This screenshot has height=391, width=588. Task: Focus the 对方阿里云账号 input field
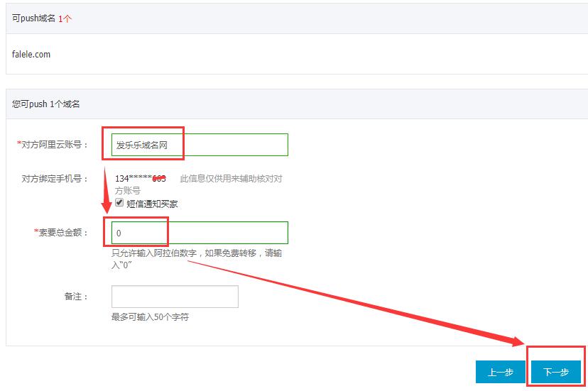click(x=200, y=145)
